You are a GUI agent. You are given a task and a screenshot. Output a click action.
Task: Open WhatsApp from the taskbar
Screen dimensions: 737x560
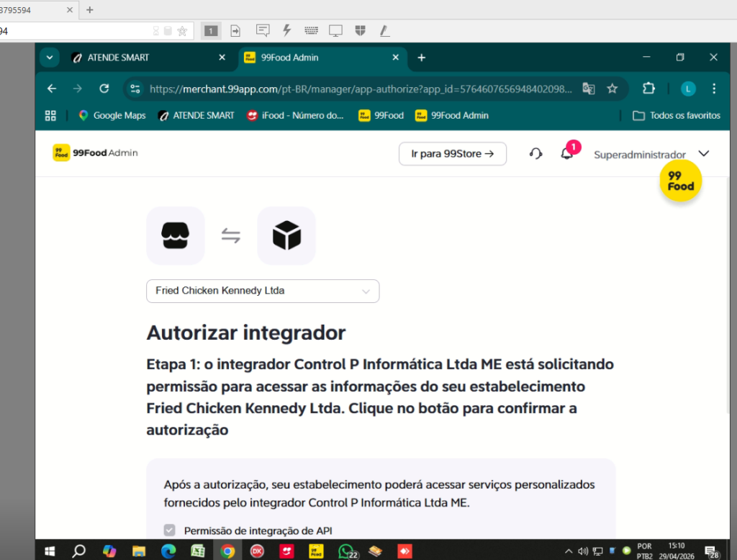(346, 551)
